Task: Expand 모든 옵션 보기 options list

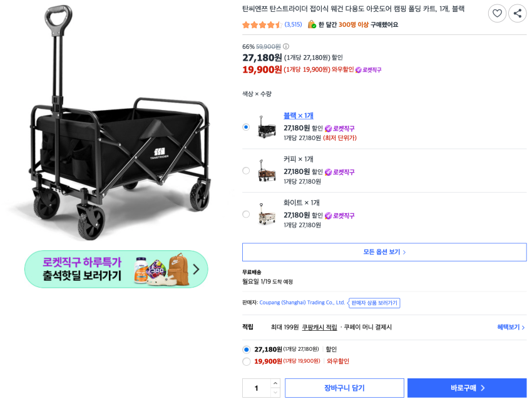Action: pos(384,252)
